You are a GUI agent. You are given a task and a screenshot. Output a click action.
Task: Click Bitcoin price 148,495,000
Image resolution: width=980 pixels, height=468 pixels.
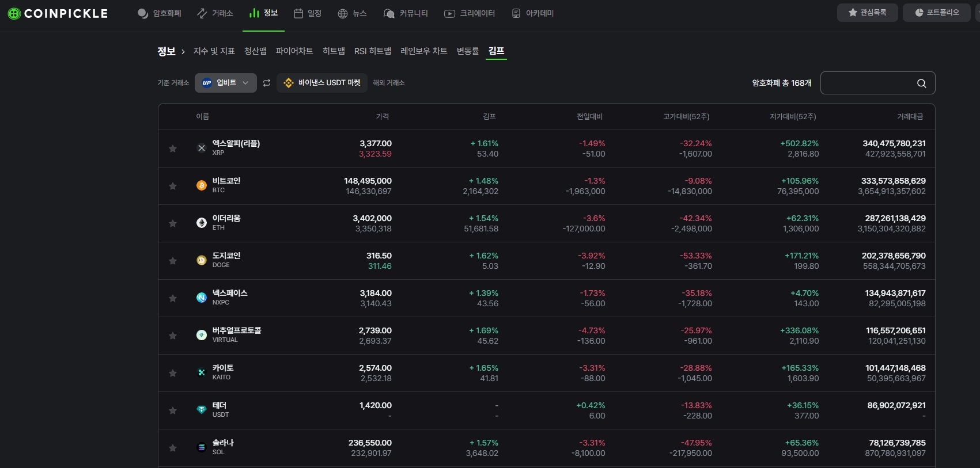(368, 181)
